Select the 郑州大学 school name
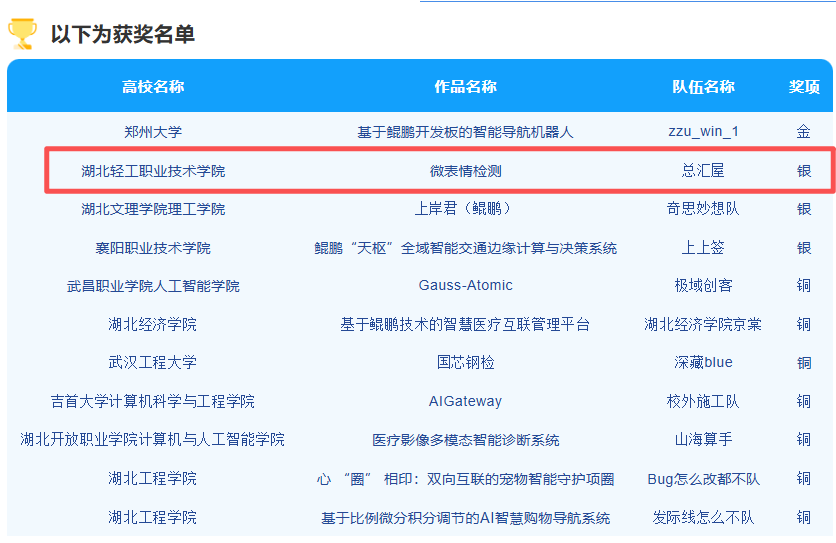 point(153,131)
